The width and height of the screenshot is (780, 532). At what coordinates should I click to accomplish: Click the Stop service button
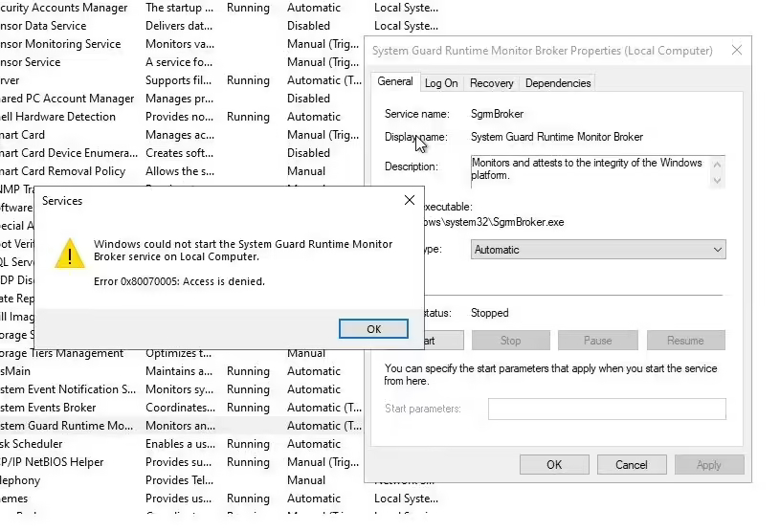point(510,341)
